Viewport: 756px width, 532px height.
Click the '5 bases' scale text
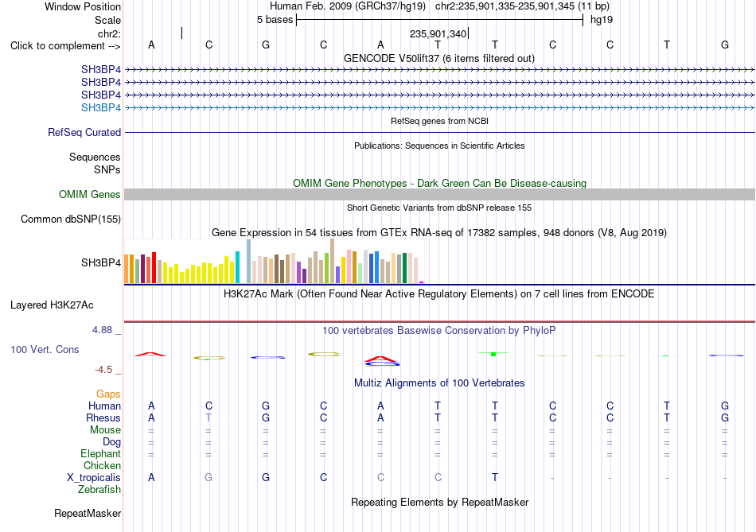[x=275, y=20]
